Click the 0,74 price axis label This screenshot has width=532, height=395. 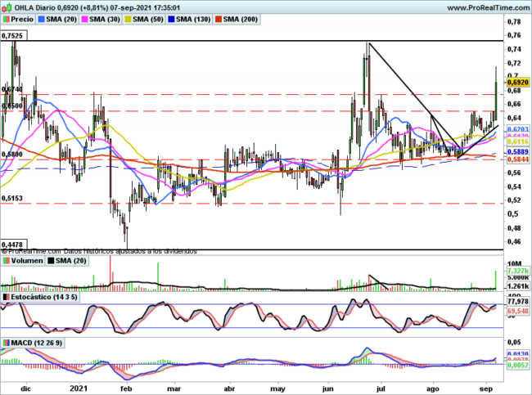click(x=514, y=49)
